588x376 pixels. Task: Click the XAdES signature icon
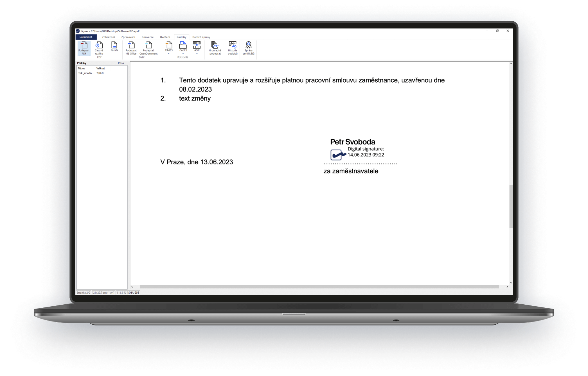click(169, 45)
